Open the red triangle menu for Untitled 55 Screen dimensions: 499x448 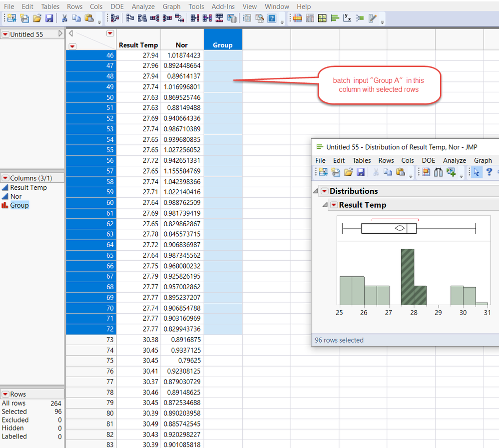pyautogui.click(x=5, y=34)
